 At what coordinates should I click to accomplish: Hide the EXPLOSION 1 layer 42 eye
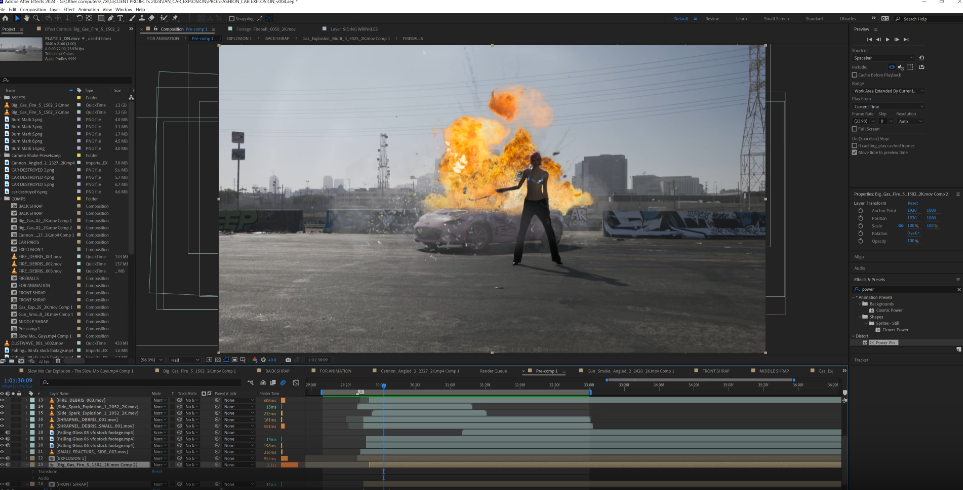[x=2, y=458]
